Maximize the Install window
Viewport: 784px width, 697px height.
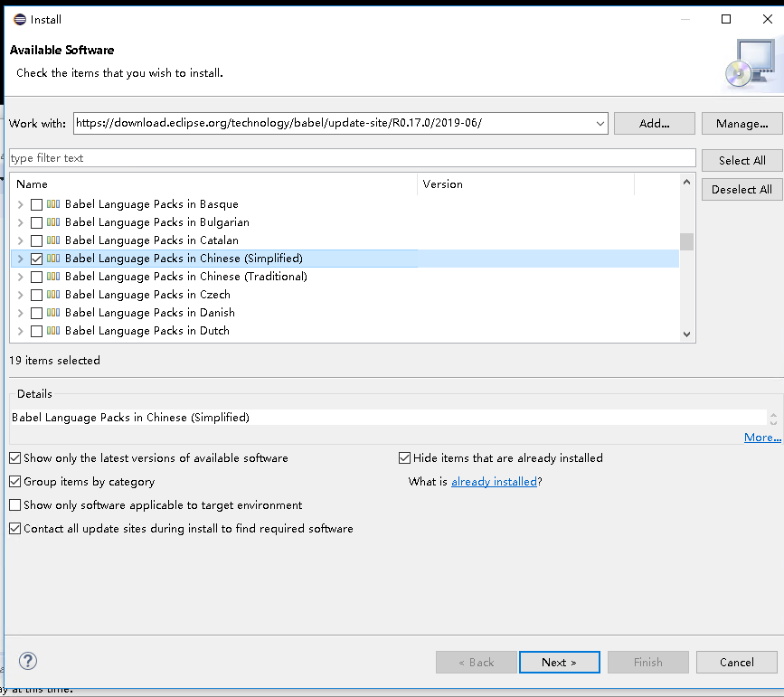point(726,19)
